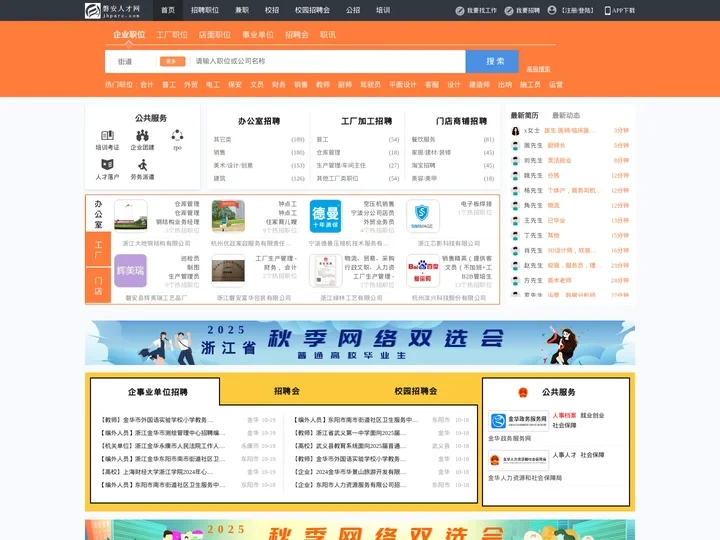The width and height of the screenshot is (720, 540).
Task: Open the 金华政务服务网 logo link
Action: (x=518, y=421)
